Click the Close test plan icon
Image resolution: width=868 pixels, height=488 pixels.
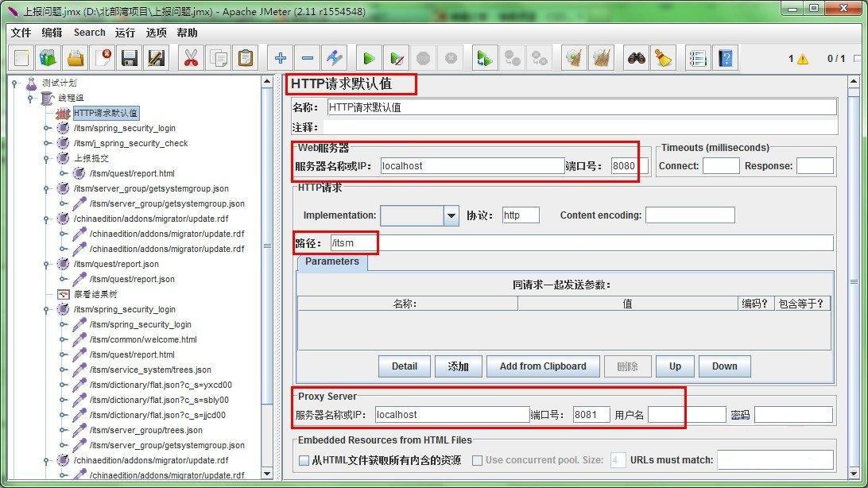pos(103,57)
